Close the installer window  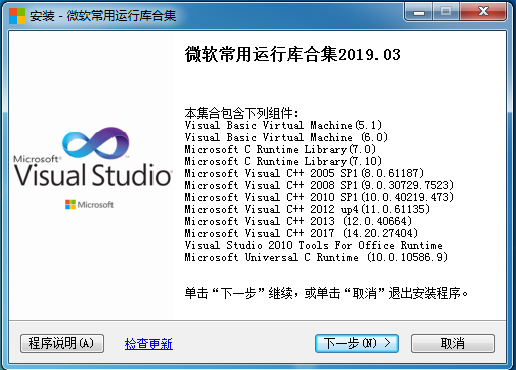483,12
